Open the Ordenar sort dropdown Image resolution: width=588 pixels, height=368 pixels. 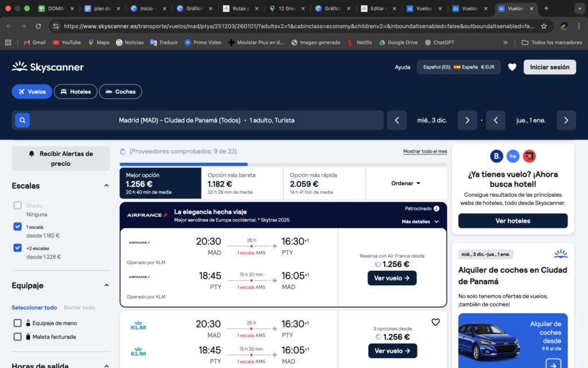(406, 183)
